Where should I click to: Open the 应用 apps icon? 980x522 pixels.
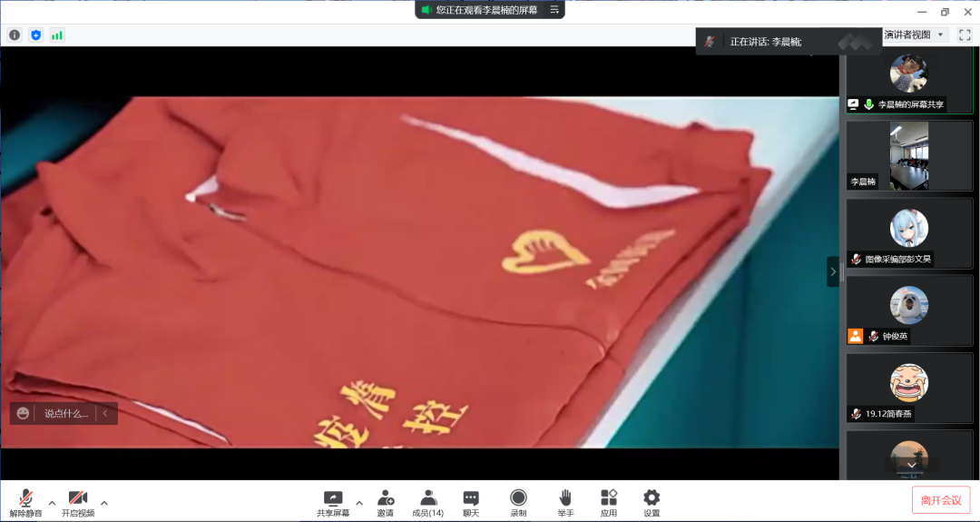608,497
